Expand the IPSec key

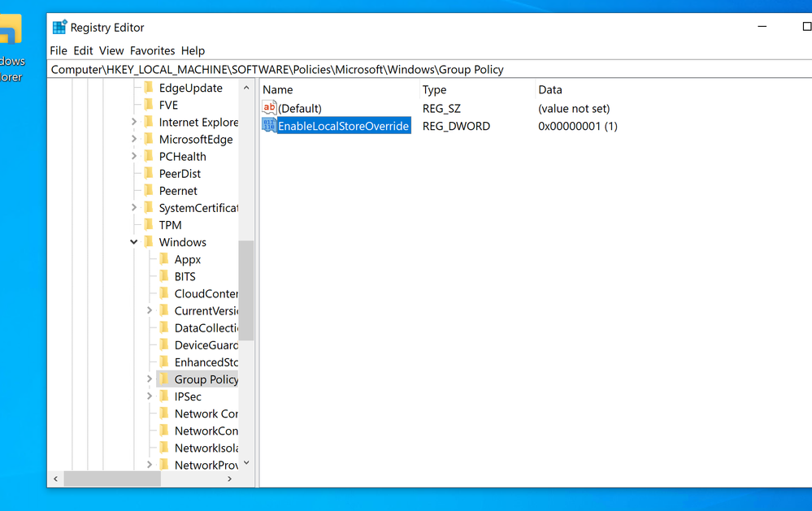149,396
